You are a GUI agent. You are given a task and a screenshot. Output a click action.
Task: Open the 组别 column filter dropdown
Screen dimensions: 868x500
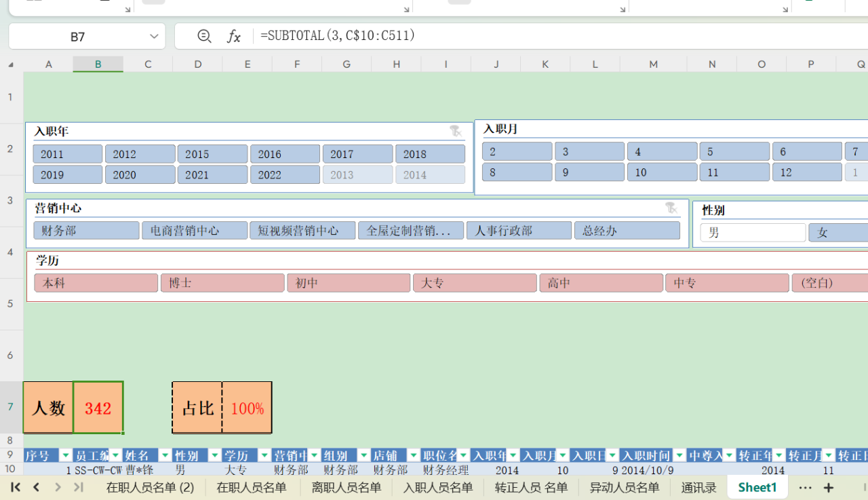click(363, 455)
